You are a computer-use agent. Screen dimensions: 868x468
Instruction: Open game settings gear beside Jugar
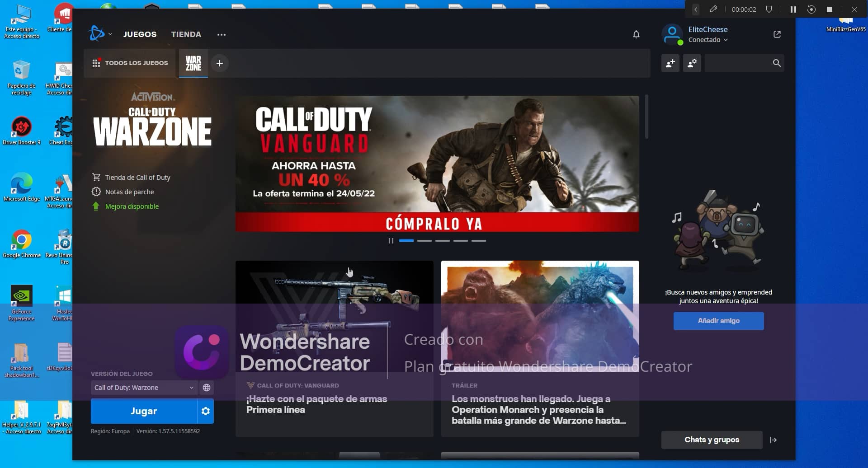click(206, 411)
